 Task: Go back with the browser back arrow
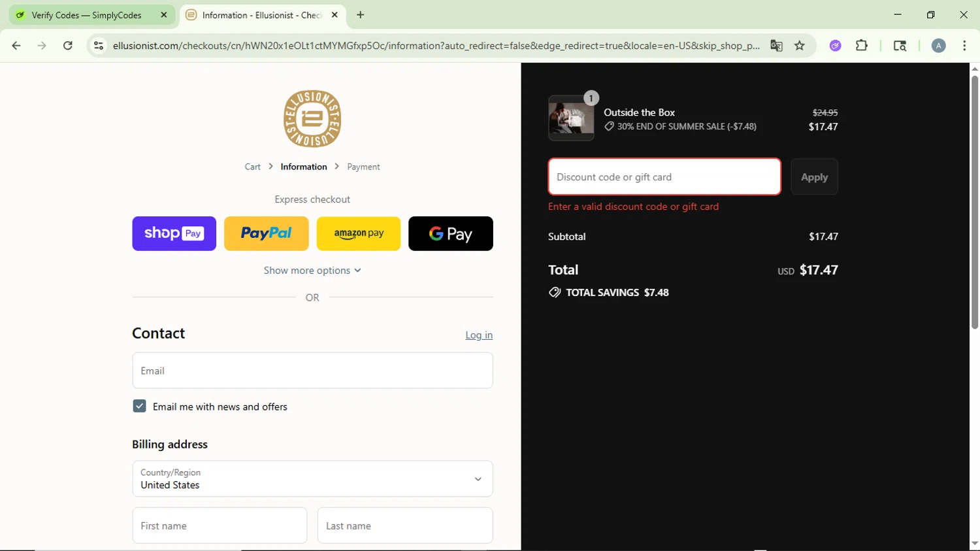(16, 46)
